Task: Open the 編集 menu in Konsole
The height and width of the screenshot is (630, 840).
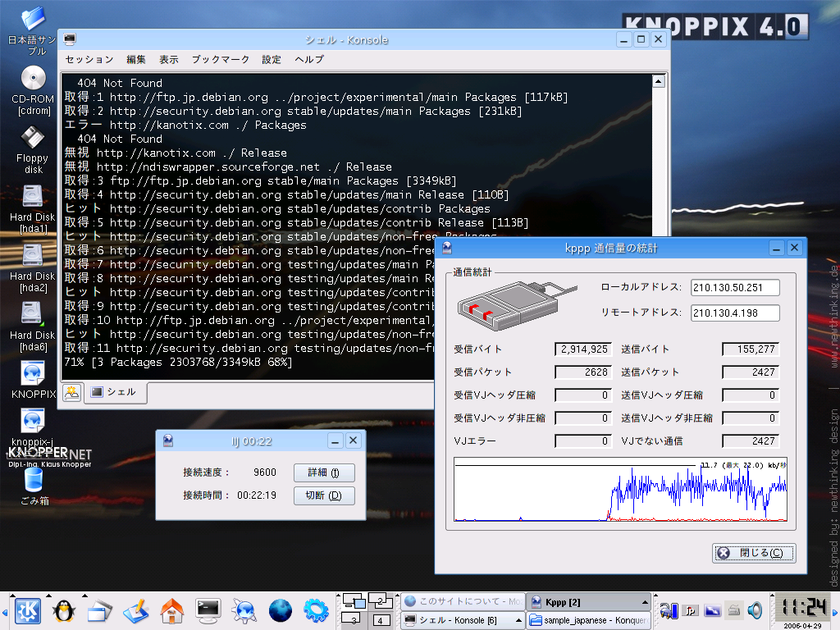Action: pyautogui.click(x=136, y=59)
